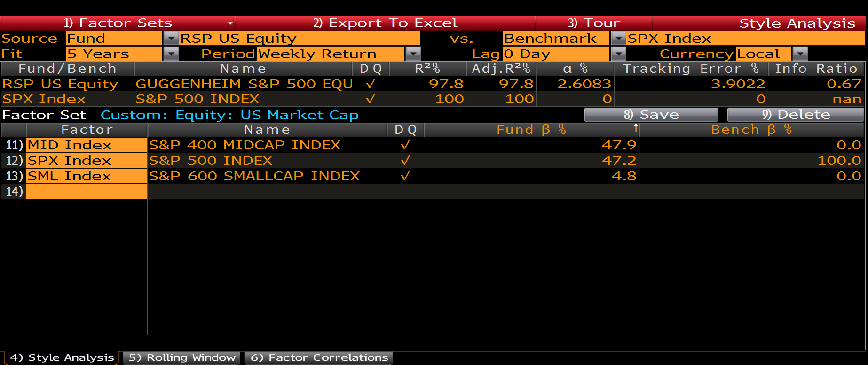Click RSP US Equity in Fund/Bench column
This screenshot has width=868, height=365.
60,84
